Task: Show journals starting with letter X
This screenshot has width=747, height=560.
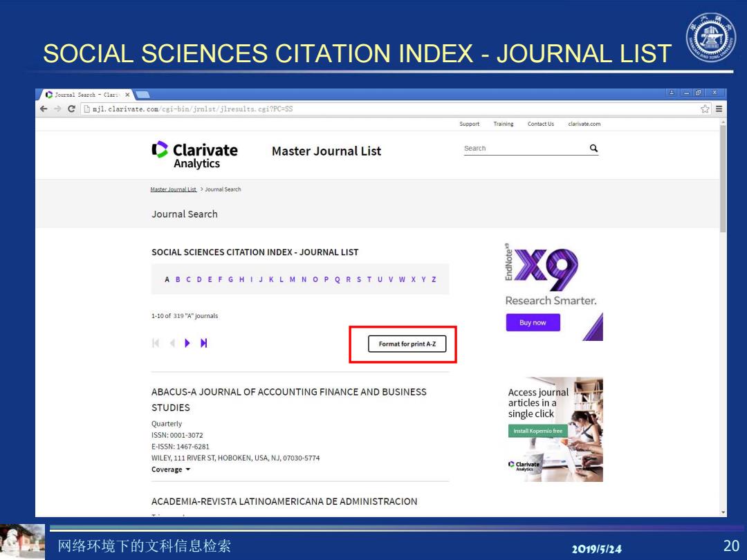Action: point(413,279)
